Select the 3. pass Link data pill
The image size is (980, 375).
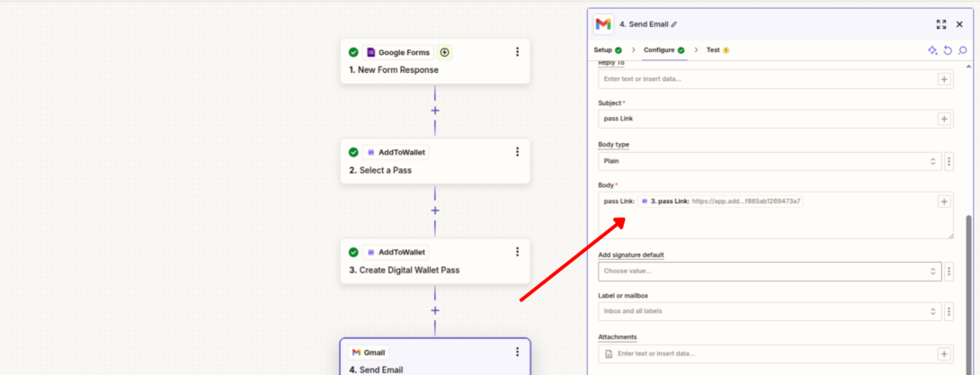point(721,201)
